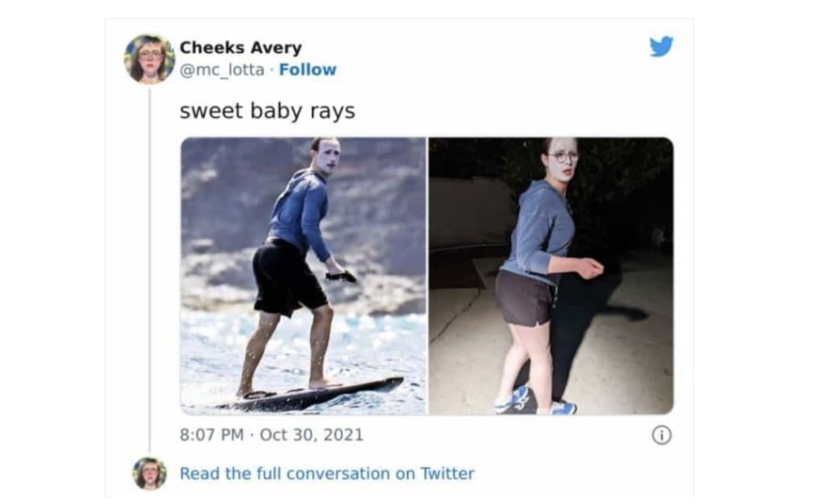Follow the @mc_lotta account

[307, 69]
